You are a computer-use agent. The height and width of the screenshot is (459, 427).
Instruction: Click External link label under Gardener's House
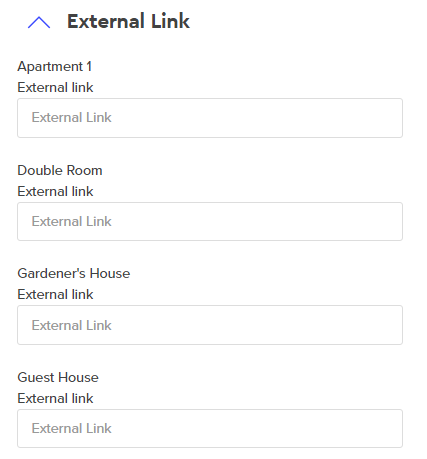click(x=55, y=294)
